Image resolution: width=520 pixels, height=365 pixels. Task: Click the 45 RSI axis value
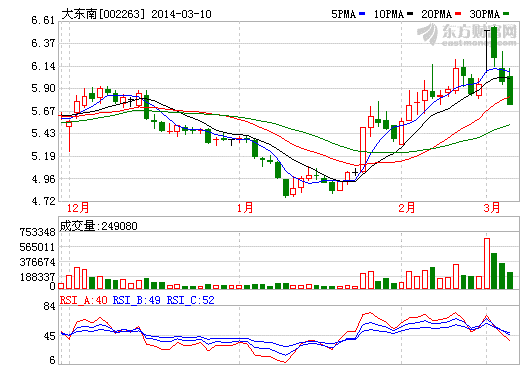49,336
